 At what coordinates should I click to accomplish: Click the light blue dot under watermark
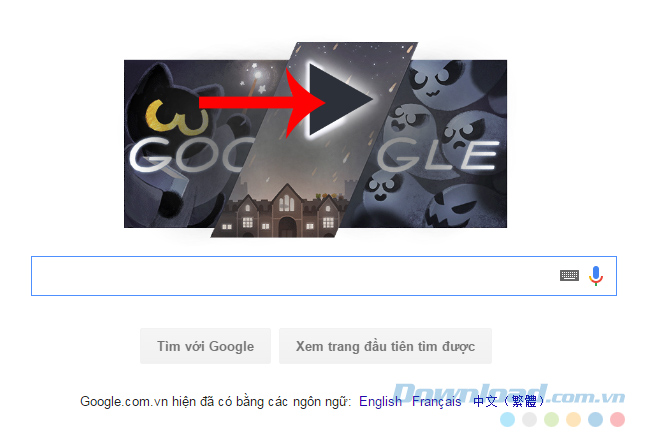pos(507,419)
